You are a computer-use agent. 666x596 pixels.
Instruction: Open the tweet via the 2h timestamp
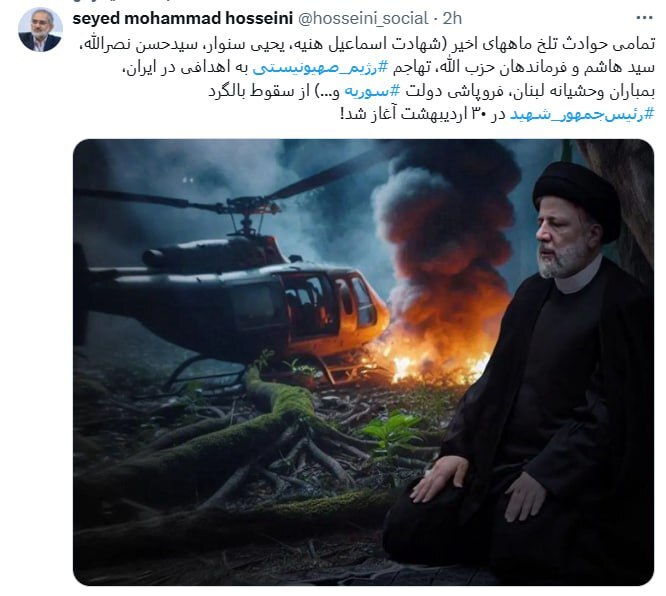click(452, 19)
